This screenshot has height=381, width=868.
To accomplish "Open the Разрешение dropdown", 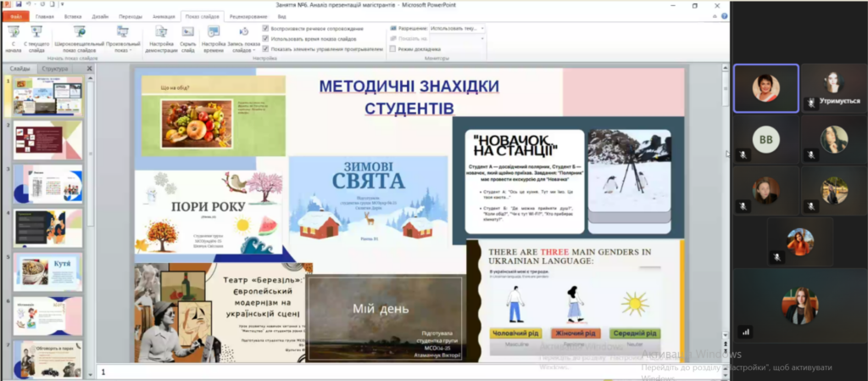I will click(x=457, y=28).
